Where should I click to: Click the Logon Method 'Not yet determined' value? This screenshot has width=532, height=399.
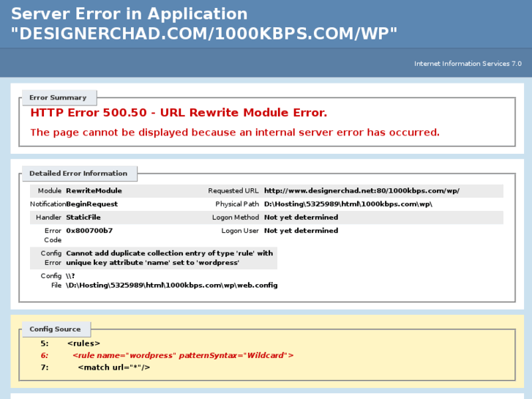click(301, 217)
